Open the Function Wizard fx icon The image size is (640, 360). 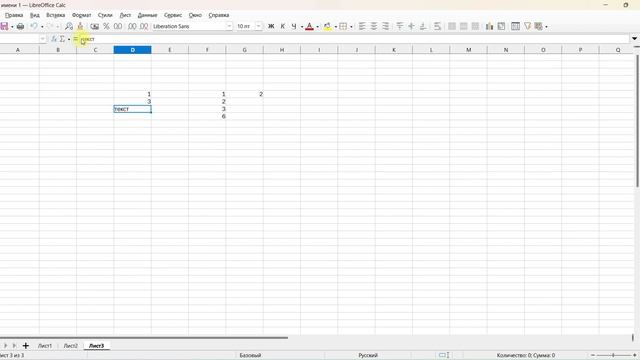[53, 39]
